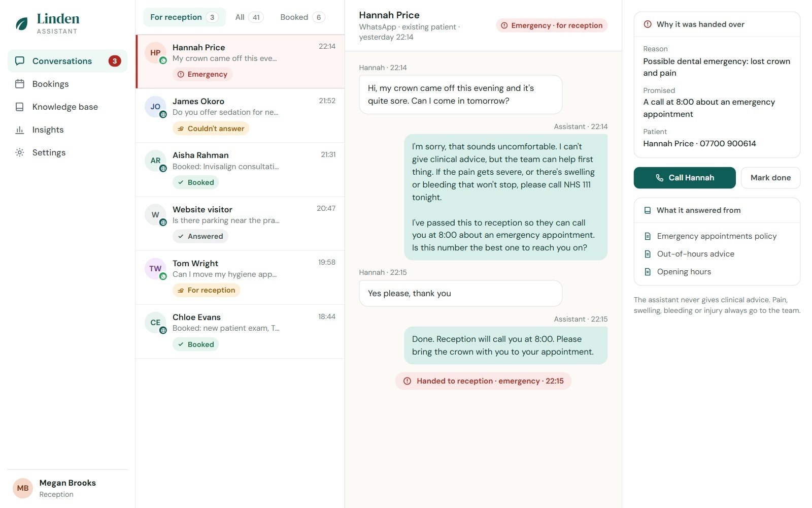The width and height of the screenshot is (812, 508).
Task: Click Chloe Evans CE avatar
Action: [x=155, y=323]
